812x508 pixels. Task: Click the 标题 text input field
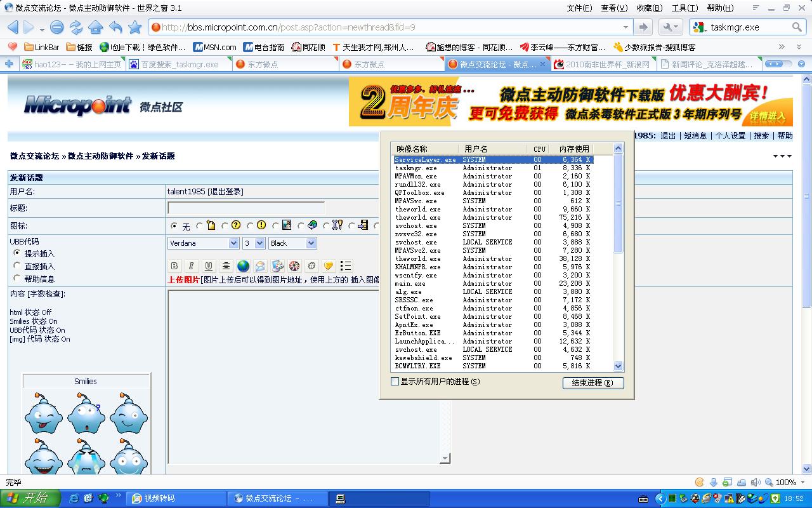point(246,208)
